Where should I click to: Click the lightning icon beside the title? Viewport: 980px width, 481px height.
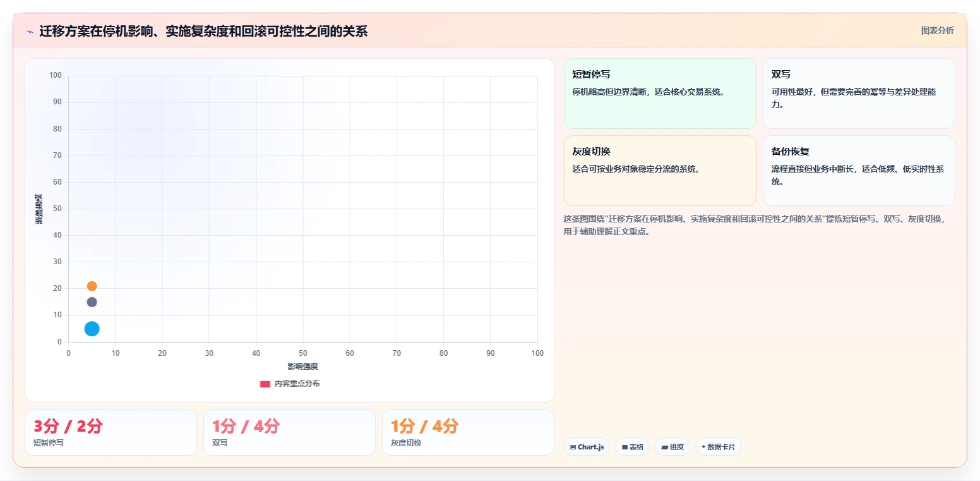[x=30, y=31]
